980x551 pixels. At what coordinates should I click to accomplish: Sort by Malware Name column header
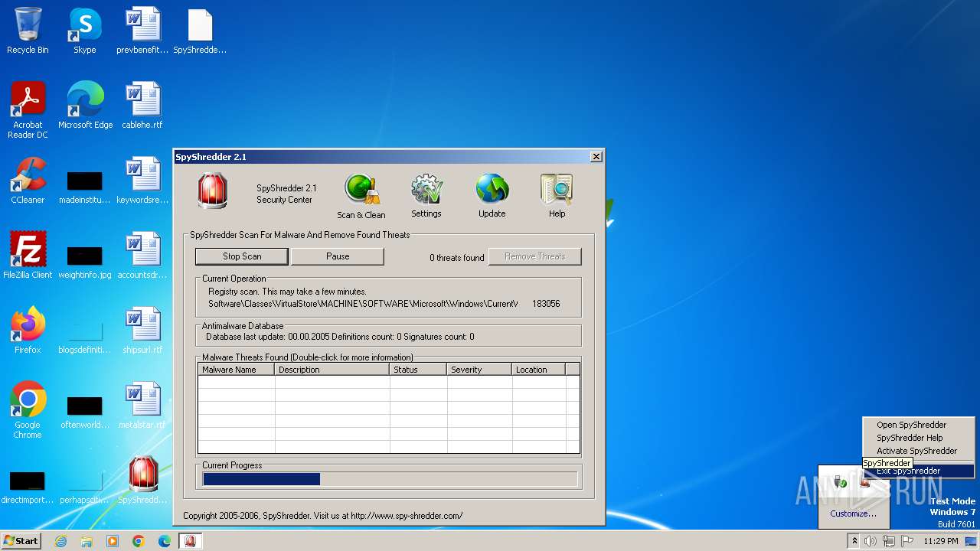[x=236, y=370]
